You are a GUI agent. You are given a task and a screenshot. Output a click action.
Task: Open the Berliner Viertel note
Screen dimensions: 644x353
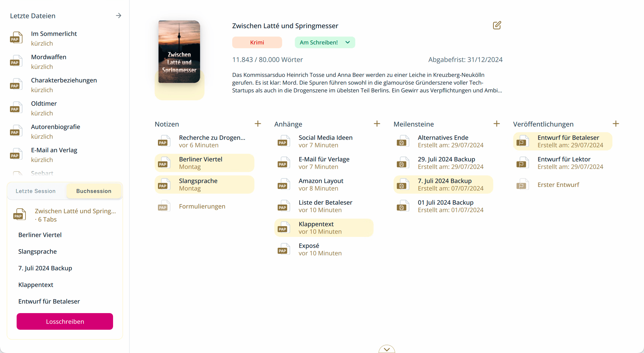(205, 163)
